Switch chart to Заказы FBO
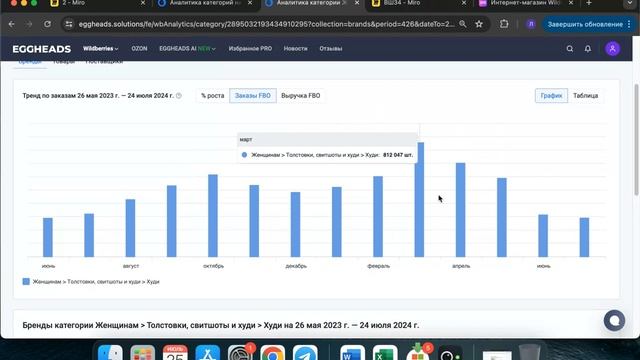 click(x=253, y=96)
